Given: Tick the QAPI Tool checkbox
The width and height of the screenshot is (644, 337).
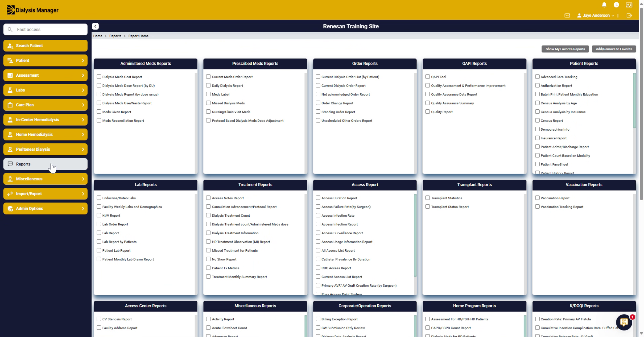Looking at the screenshot, I should coord(427,77).
